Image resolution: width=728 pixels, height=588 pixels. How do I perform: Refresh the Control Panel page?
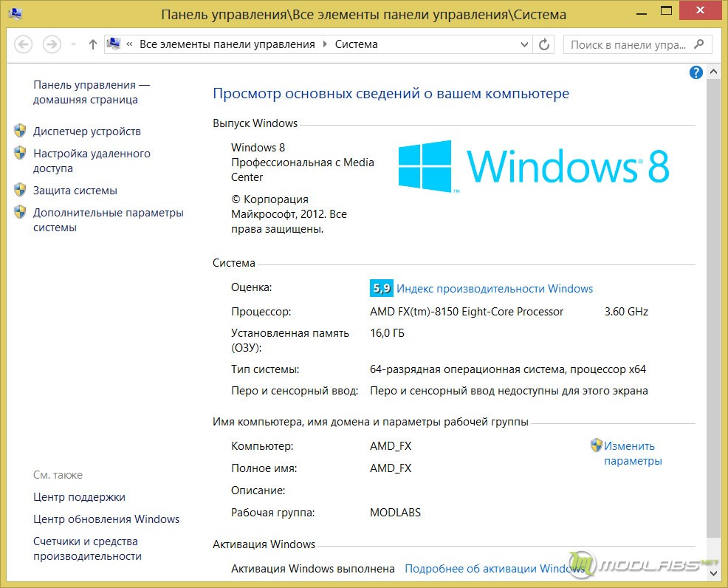pos(543,44)
